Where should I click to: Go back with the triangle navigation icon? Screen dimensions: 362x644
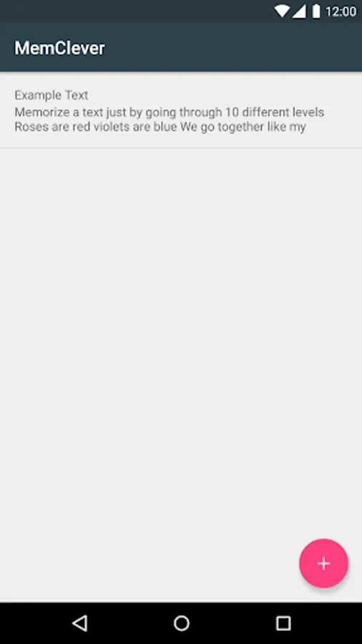(80, 623)
